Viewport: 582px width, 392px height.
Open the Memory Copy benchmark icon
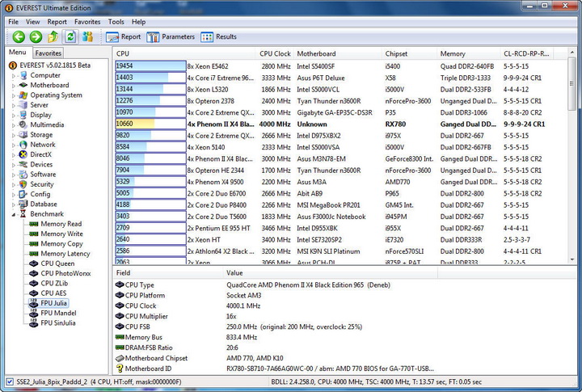(34, 244)
